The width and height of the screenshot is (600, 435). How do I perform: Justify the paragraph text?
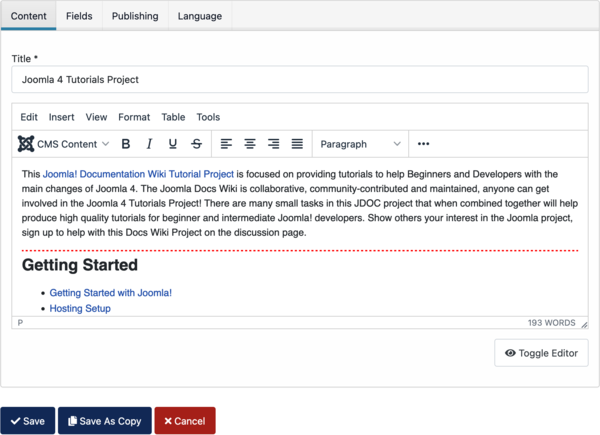[x=297, y=144]
